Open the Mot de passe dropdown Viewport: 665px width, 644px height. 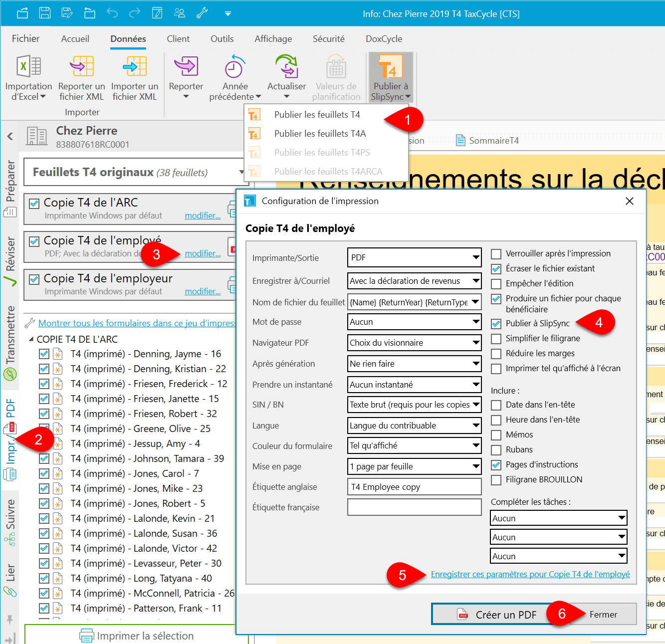415,322
